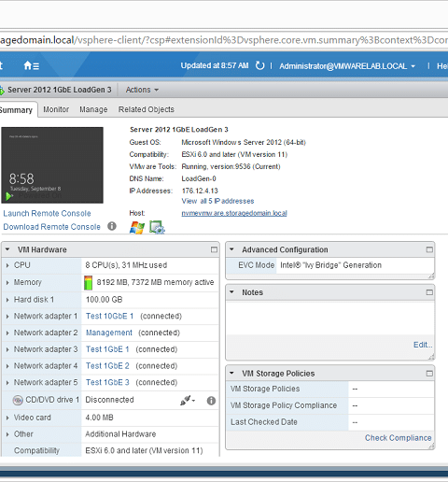Switch to the Related Objects tab
Viewport: 448px width, 482px height.
(147, 109)
